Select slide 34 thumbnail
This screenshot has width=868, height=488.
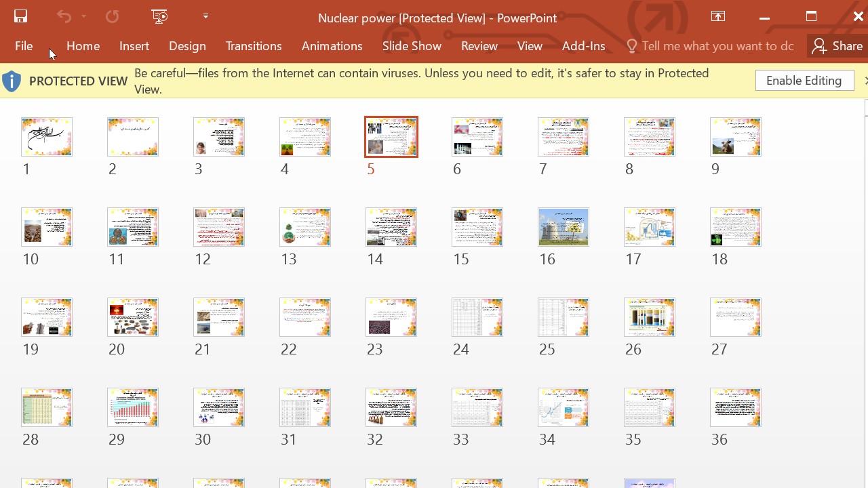564,407
